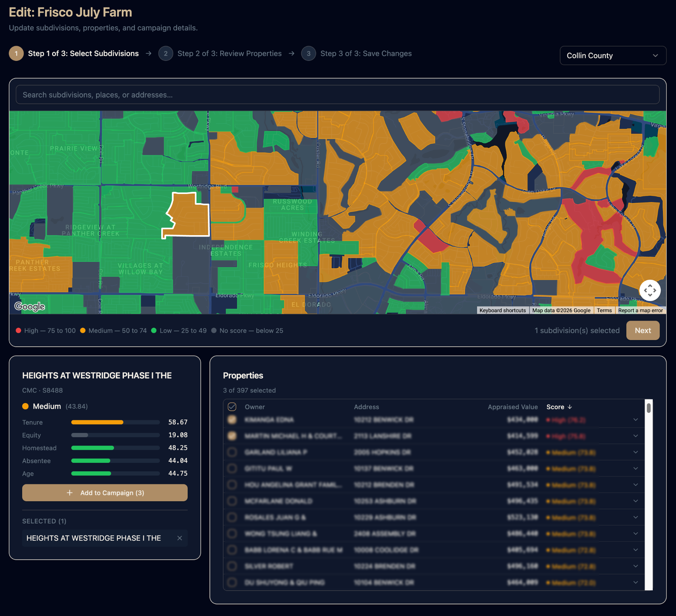This screenshot has height=616, width=676.
Task: Uncheck the KIMANGA EDNA row checkbox
Action: click(232, 420)
